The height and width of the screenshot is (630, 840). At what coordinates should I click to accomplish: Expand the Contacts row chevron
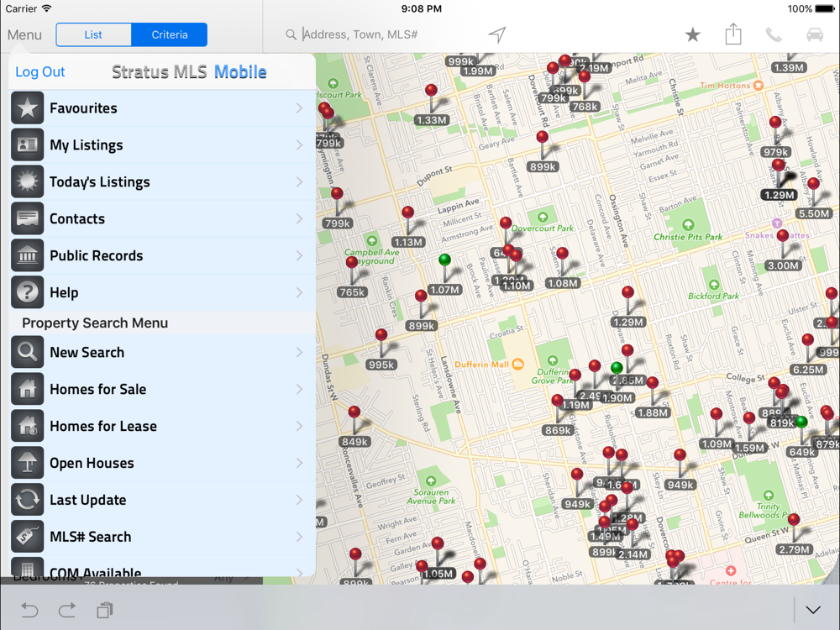(300, 219)
